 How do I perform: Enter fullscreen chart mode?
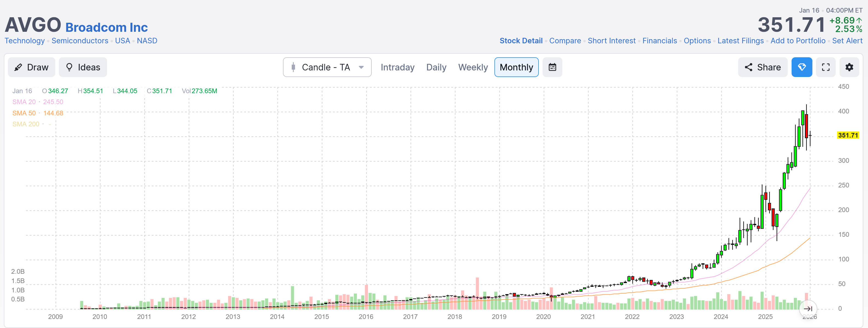point(825,67)
